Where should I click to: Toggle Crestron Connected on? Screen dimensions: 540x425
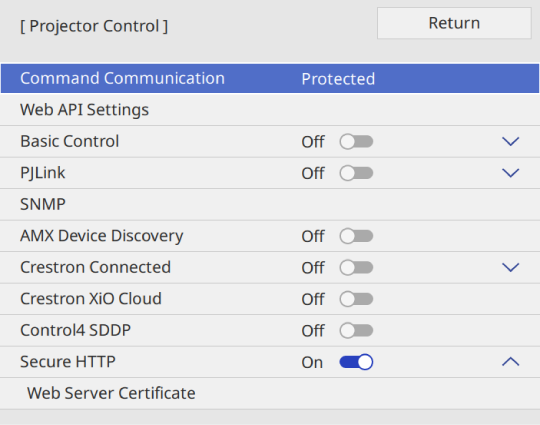356,268
